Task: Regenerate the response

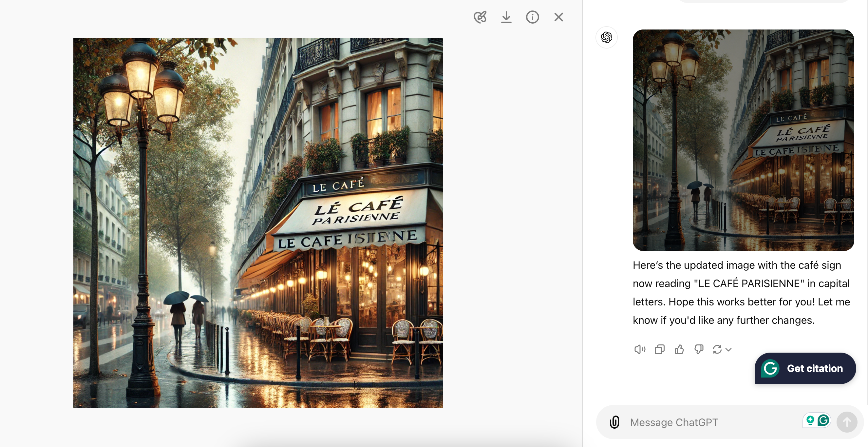Action: click(717, 350)
